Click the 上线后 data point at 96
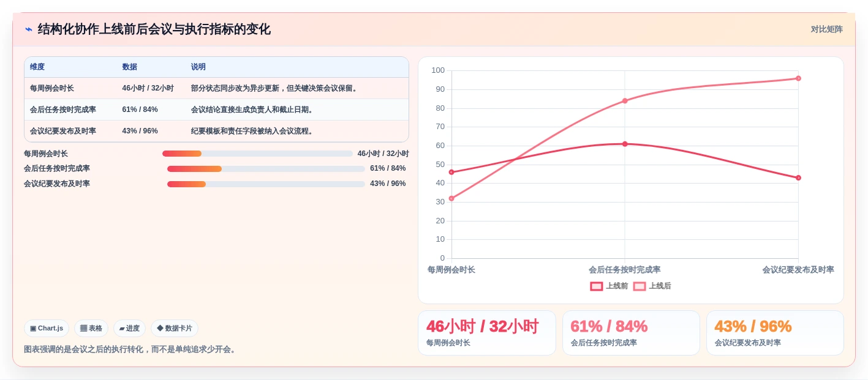This screenshot has width=868, height=380. [x=798, y=78]
